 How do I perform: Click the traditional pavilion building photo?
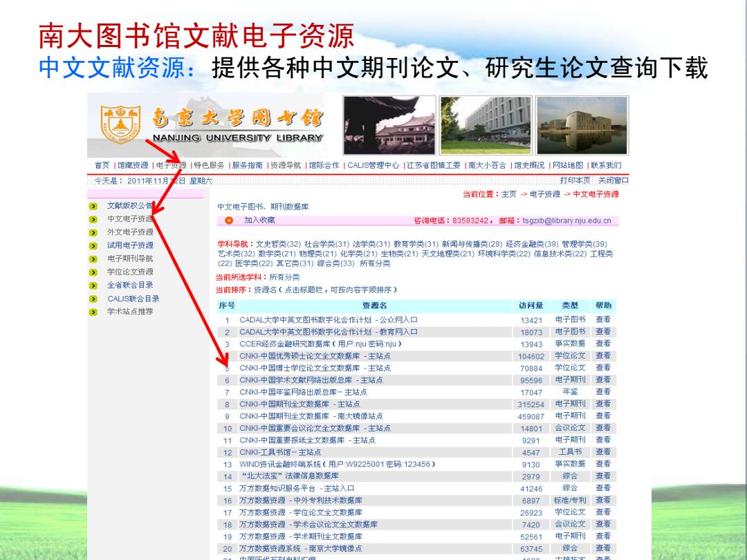tap(389, 125)
